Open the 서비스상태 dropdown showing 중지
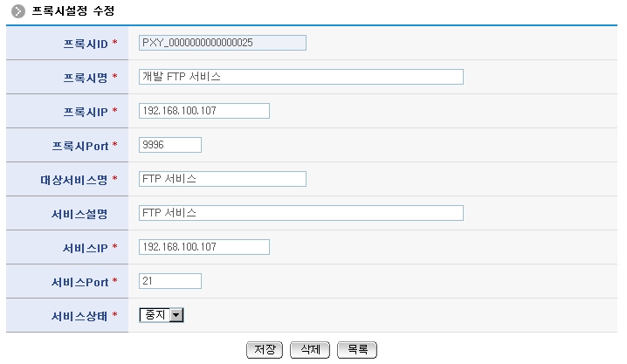The height and width of the screenshot is (364, 627). coord(162,315)
